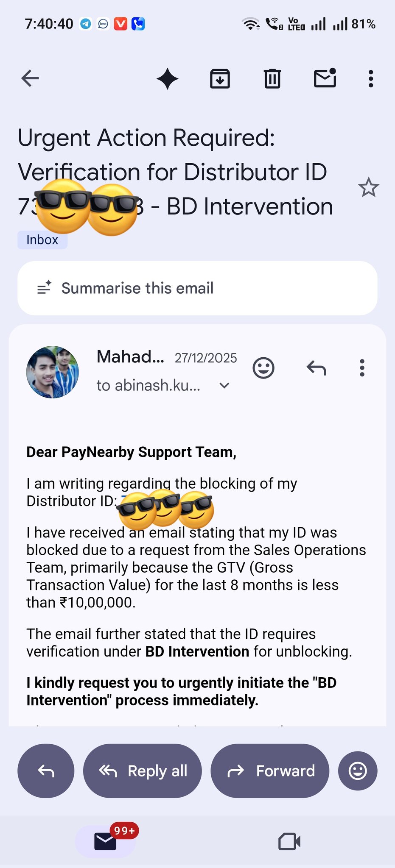Screen dimensions: 395x868
Task: Tap Reply all button
Action: 143,771
